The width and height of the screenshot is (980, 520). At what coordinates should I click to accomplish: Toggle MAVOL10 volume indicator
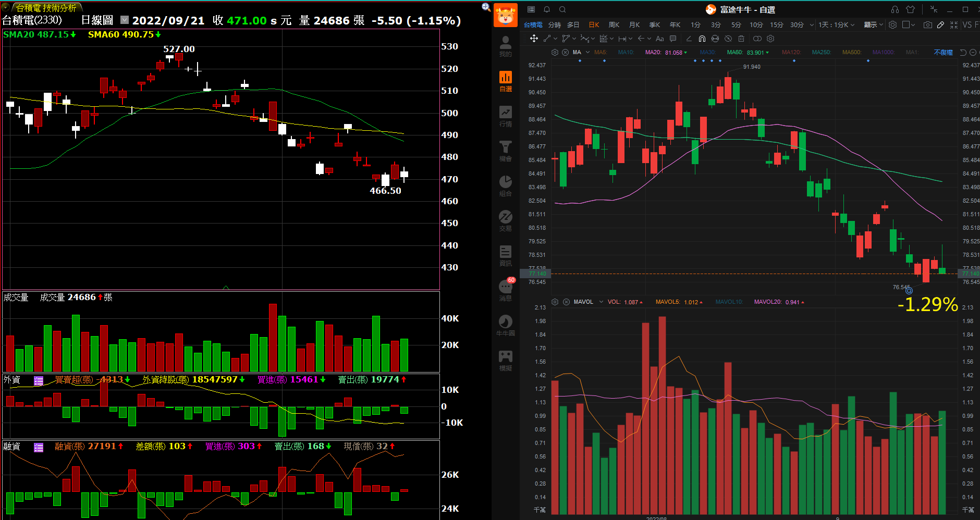point(729,302)
